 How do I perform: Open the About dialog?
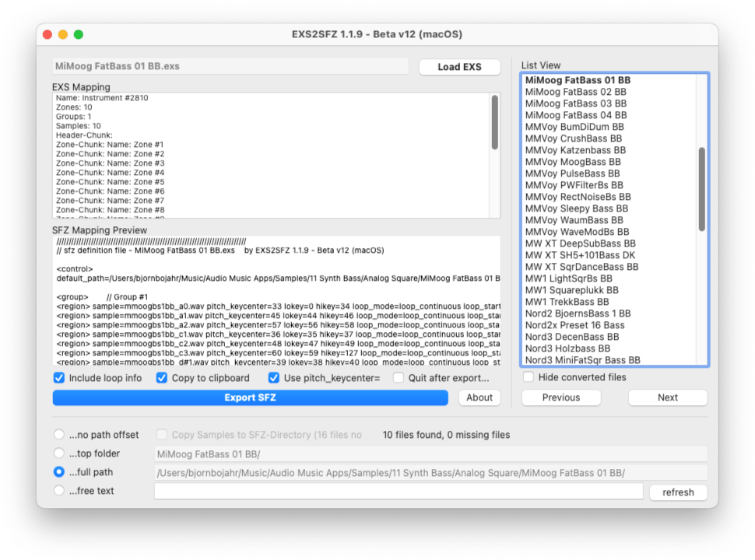(479, 397)
